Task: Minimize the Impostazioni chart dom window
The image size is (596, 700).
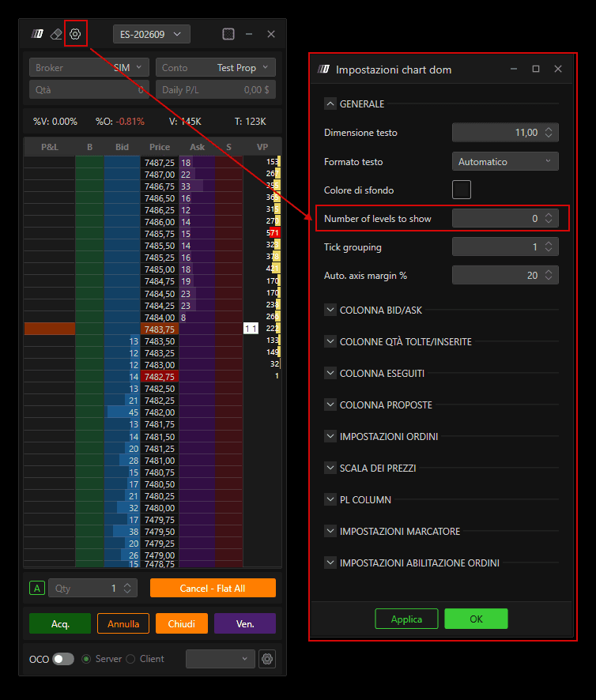Action: tap(514, 69)
